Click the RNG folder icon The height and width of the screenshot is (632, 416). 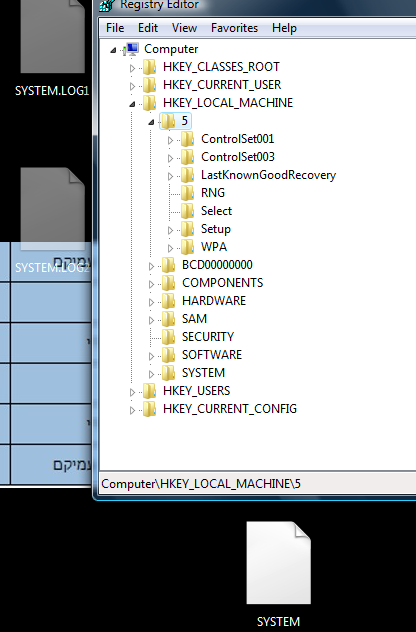tap(187, 193)
